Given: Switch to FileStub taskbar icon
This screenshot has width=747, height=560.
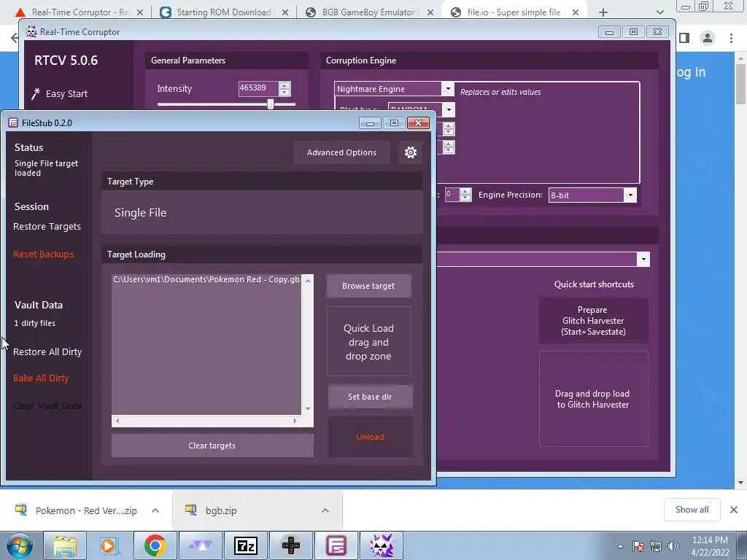Looking at the screenshot, I should click(336, 545).
